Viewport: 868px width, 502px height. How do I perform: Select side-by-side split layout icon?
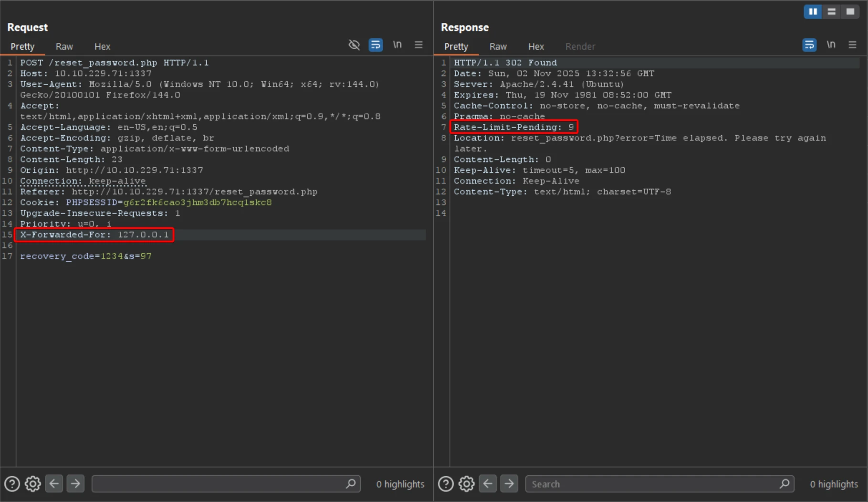point(813,11)
